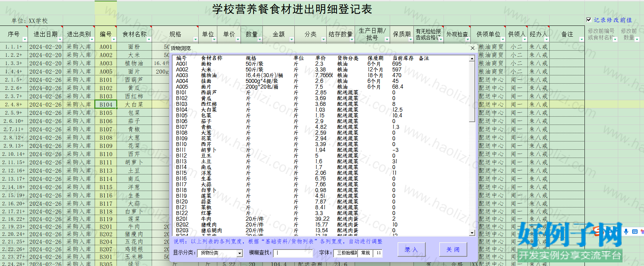Open filter dropdown for 修改前数量 column

pyautogui.click(x=637, y=39)
